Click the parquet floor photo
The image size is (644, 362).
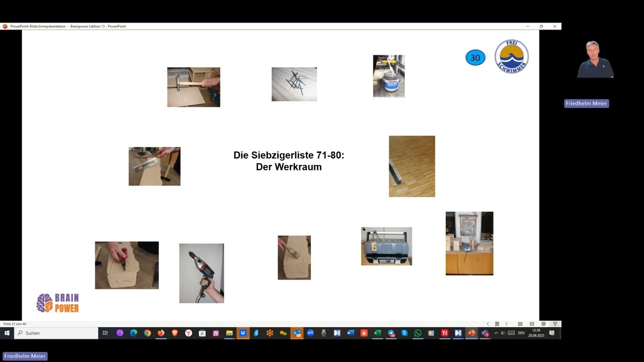(412, 166)
